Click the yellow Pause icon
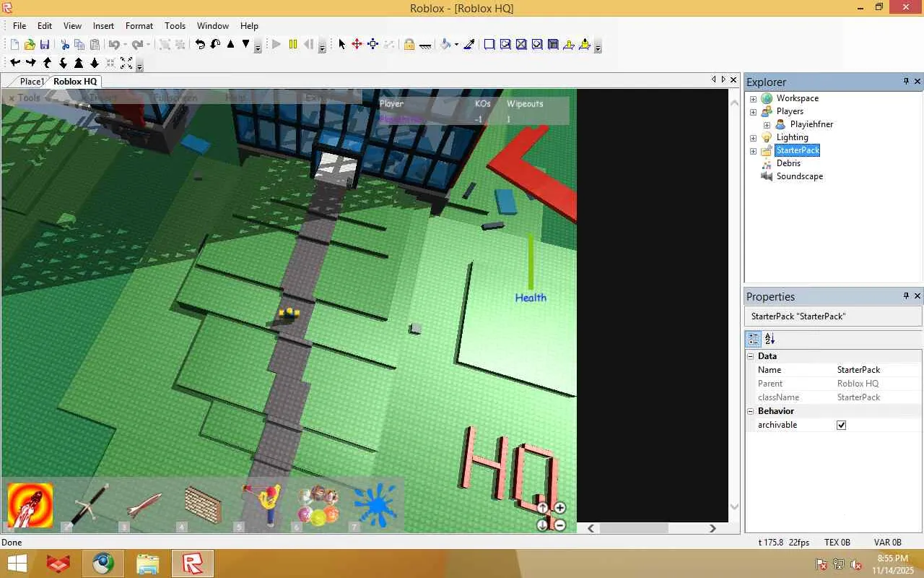Viewport: 924px width, 578px height. coord(293,45)
